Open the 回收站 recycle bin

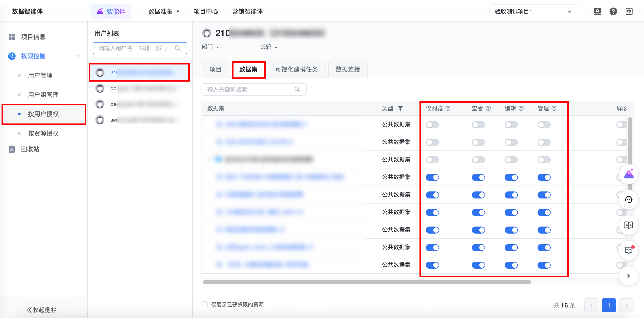(x=30, y=149)
